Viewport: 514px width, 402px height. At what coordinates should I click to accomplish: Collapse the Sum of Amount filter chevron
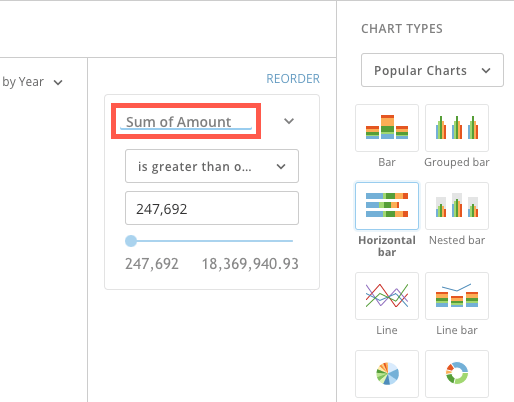point(289,121)
